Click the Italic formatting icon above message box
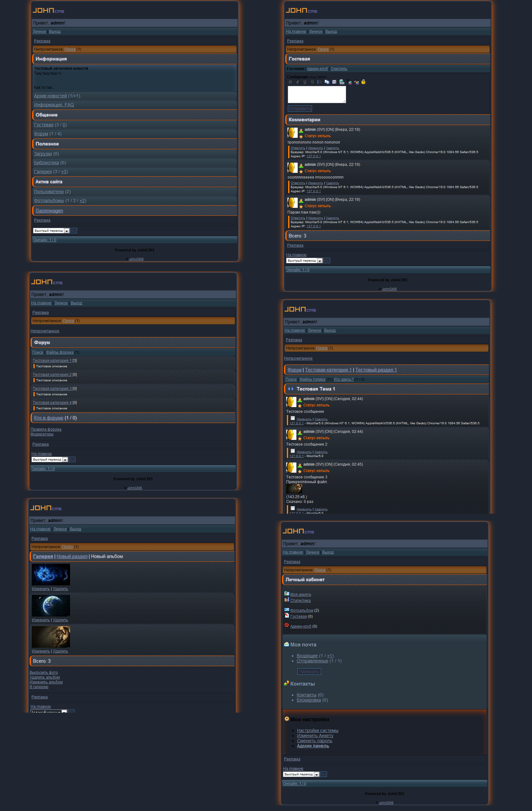 tap(298, 82)
